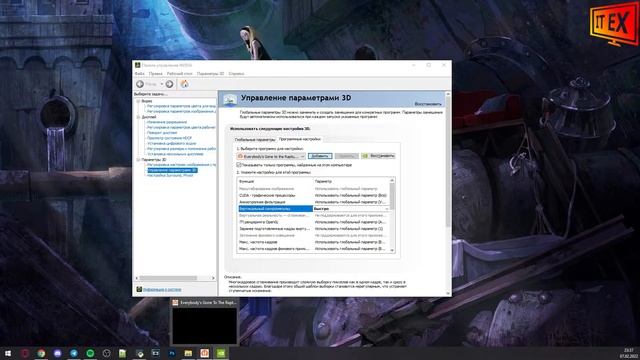Click the settings list scrollbar up arrow

pos(392,180)
